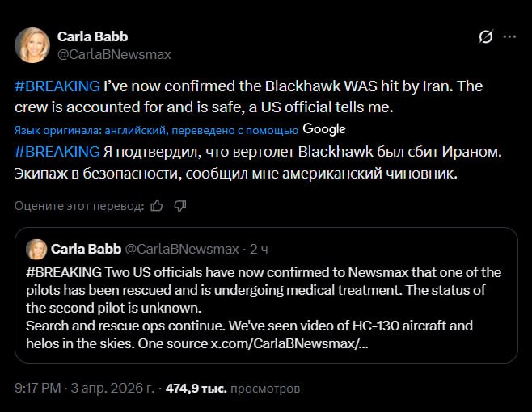Image resolution: width=532 pixels, height=412 pixels.
Task: Click the Grok explain-post icon
Action: tap(486, 37)
